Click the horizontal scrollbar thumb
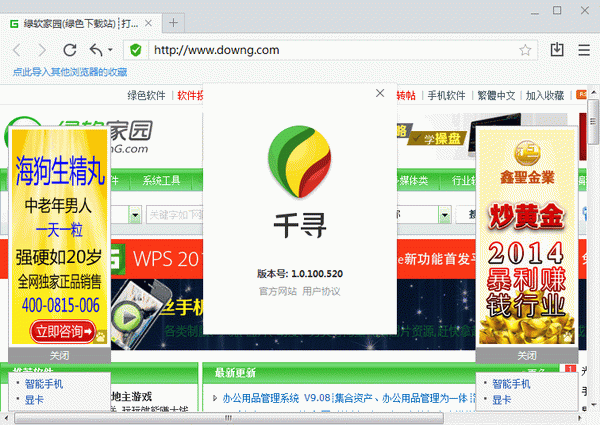The width and height of the screenshot is (600, 425). click(x=228, y=418)
